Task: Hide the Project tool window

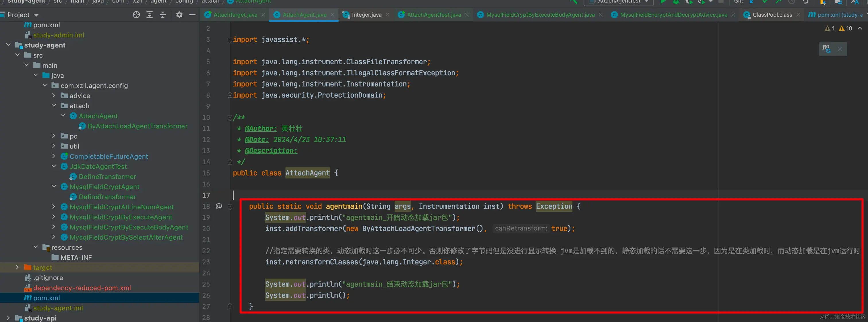Action: pos(192,15)
